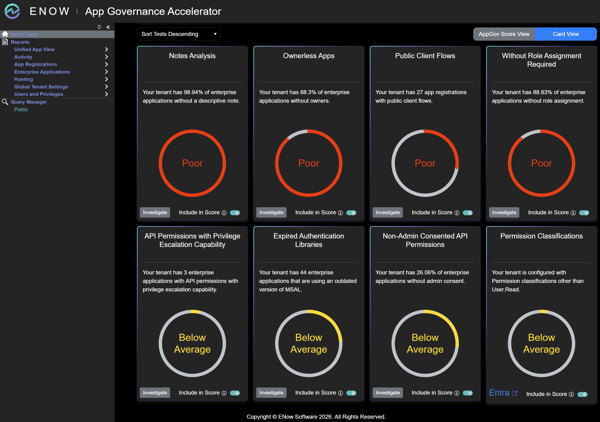Toggle Include in Score for Ownerless Apps

tap(351, 213)
